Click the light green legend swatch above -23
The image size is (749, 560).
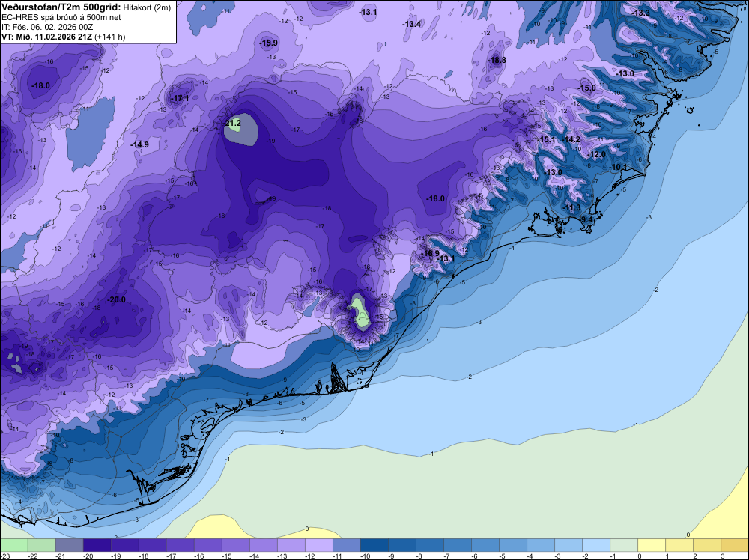point(14,545)
